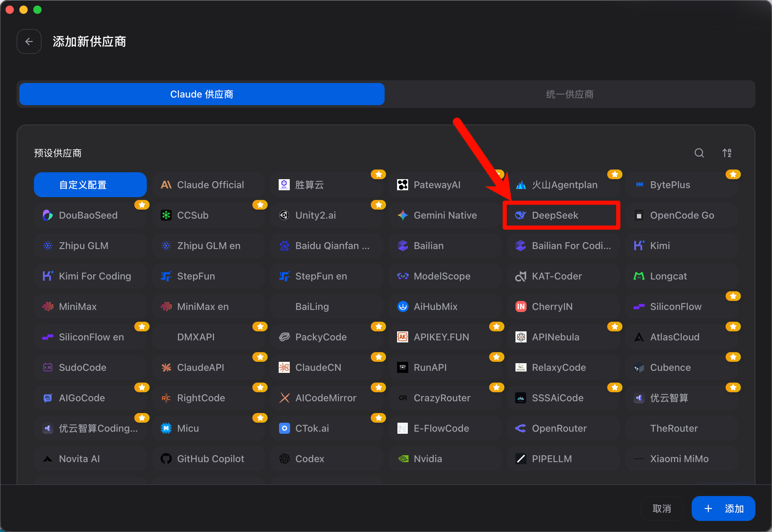Pick AtlasCloud provider
Image resolution: width=772 pixels, height=532 pixels.
pyautogui.click(x=682, y=337)
